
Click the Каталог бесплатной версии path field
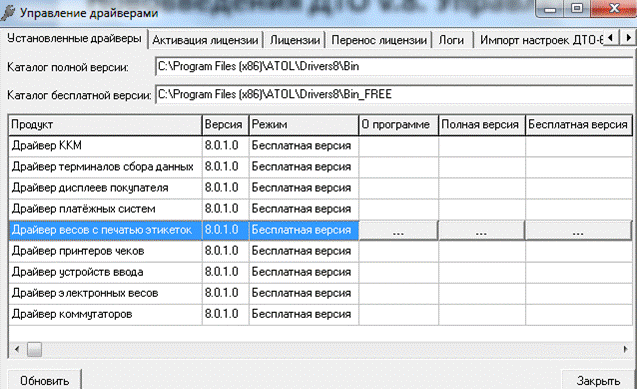tap(394, 94)
